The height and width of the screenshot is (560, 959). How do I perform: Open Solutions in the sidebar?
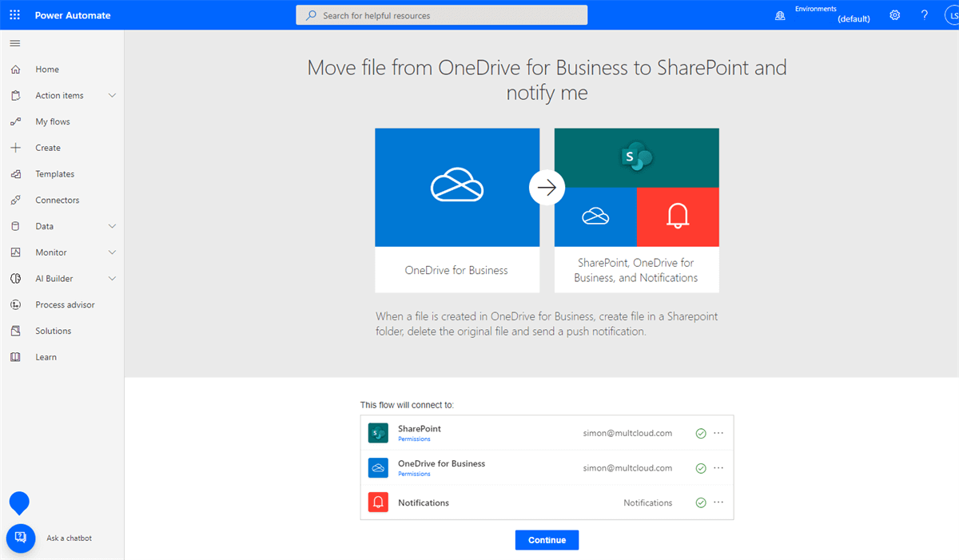(54, 331)
